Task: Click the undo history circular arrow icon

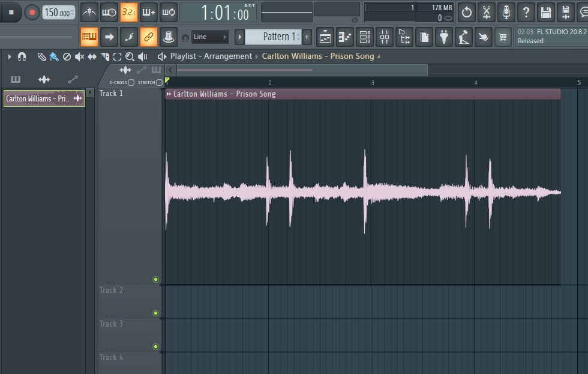Action: (467, 13)
